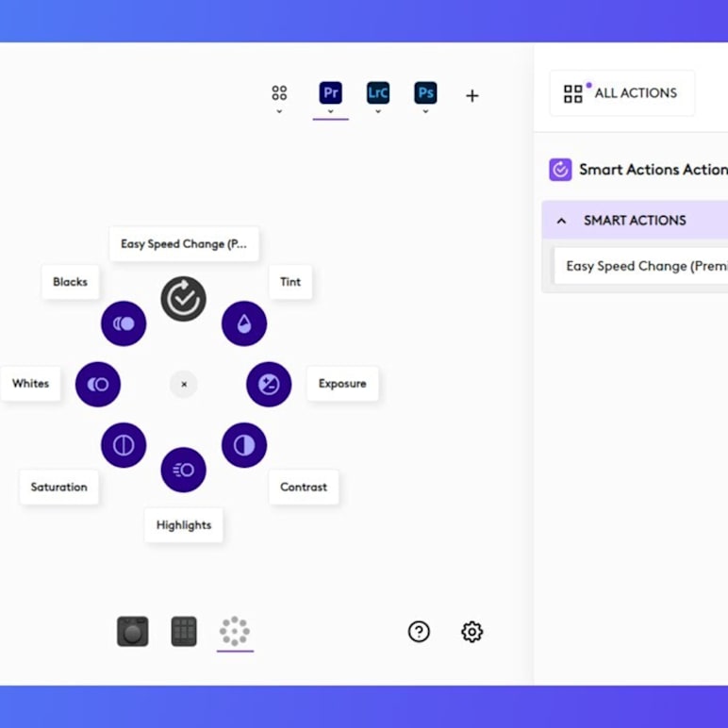Select the Highlights icon
728x728 pixels.
coord(183,470)
